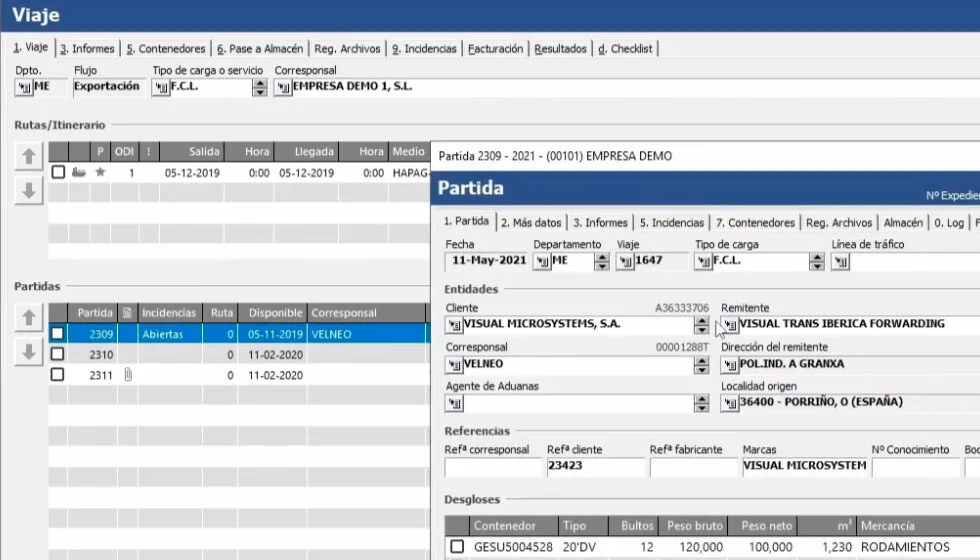Image resolution: width=980 pixels, height=560 pixels.
Task: Tick checkbox for partida 2311
Action: click(x=58, y=374)
